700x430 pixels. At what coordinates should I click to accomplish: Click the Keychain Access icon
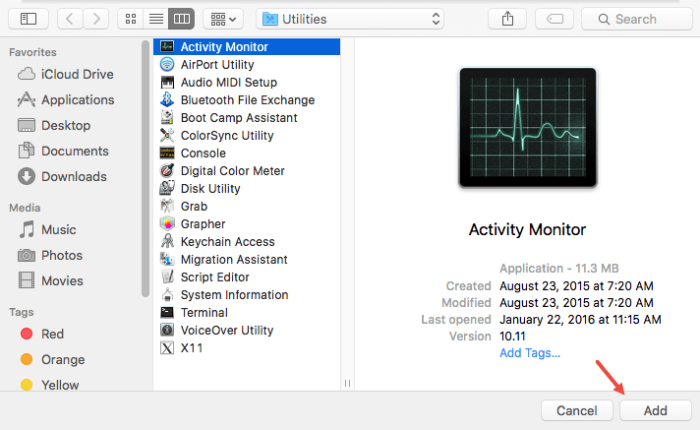coord(167,242)
